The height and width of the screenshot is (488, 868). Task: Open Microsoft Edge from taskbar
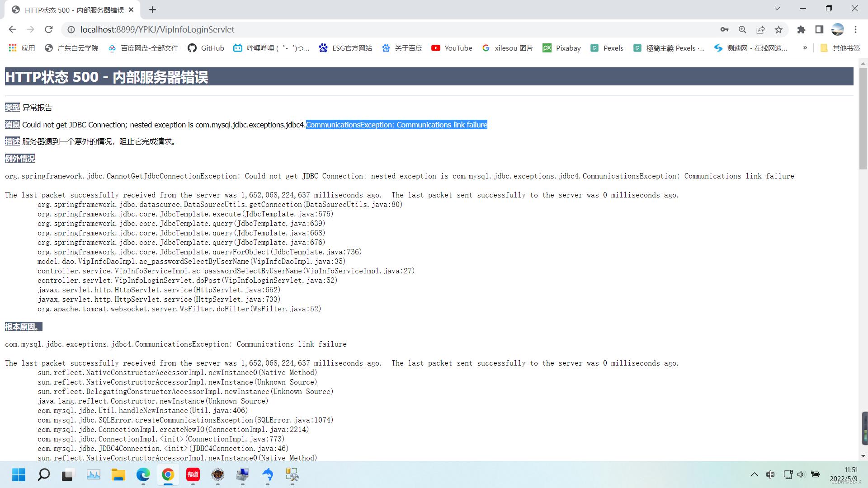click(143, 474)
